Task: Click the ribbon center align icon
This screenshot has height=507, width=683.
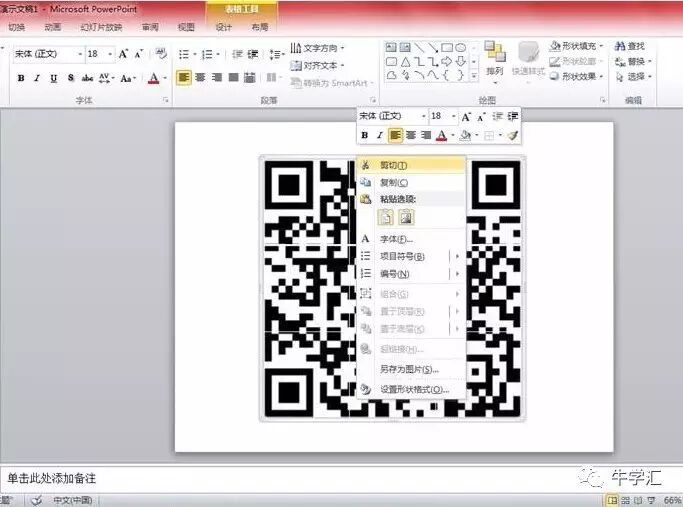Action: tap(200, 78)
